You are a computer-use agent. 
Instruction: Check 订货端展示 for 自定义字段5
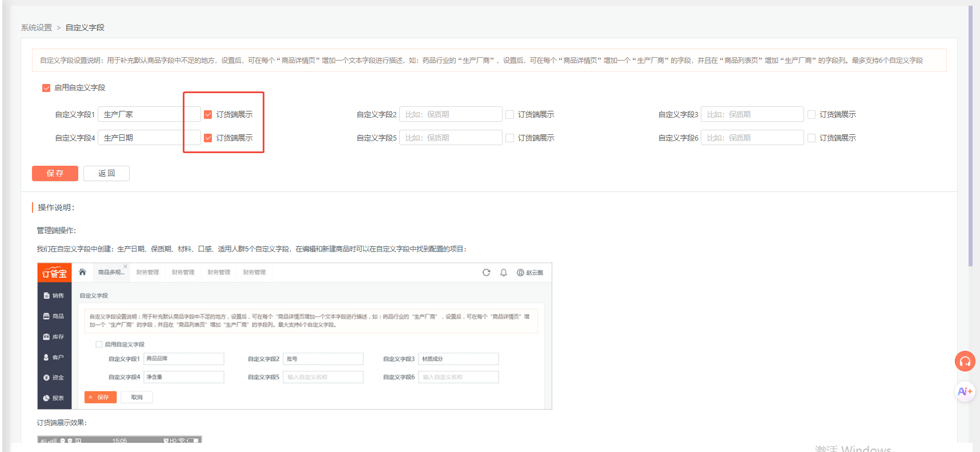point(509,138)
